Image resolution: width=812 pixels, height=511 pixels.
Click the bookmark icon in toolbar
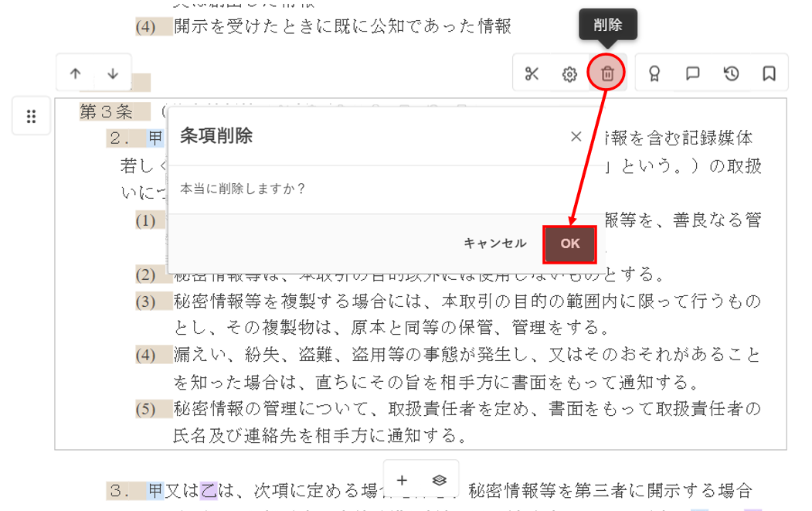[769, 73]
